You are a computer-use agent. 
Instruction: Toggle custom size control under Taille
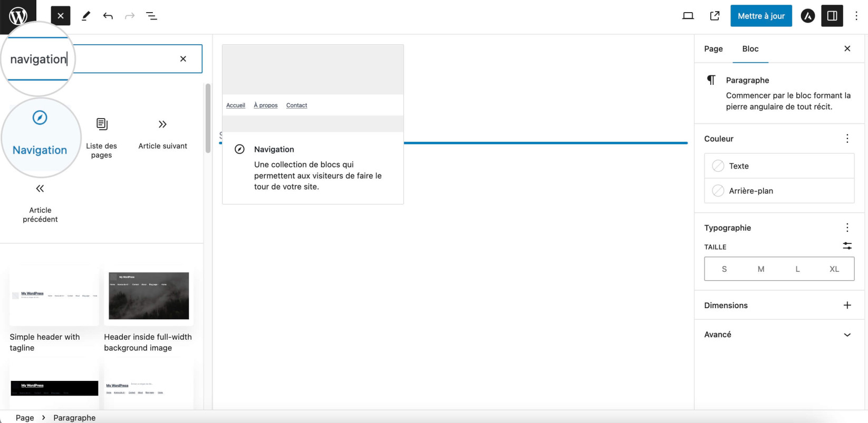[847, 246]
